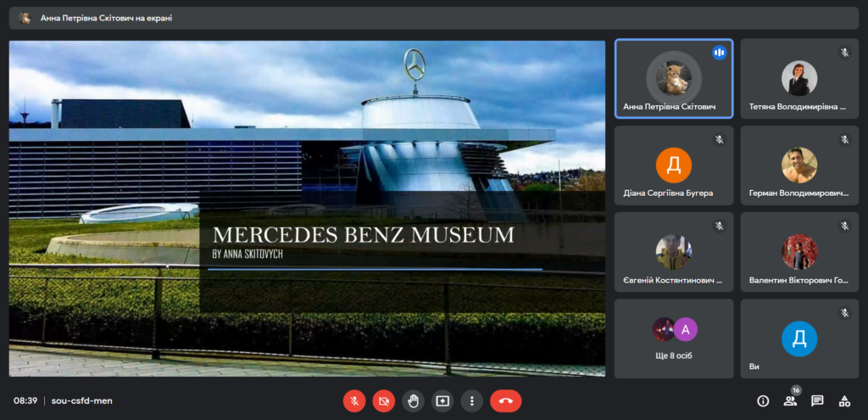Turn on the camera
The width and height of the screenshot is (868, 420).
pyautogui.click(x=384, y=400)
